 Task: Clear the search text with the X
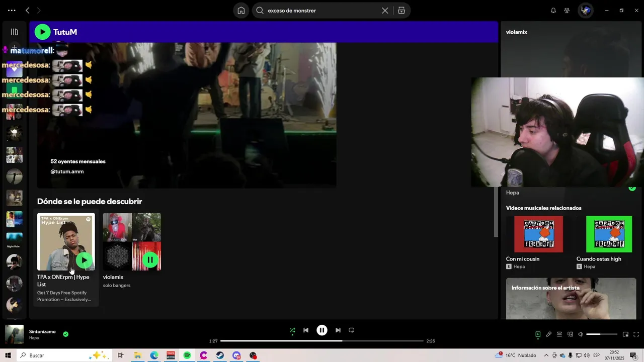click(x=385, y=11)
